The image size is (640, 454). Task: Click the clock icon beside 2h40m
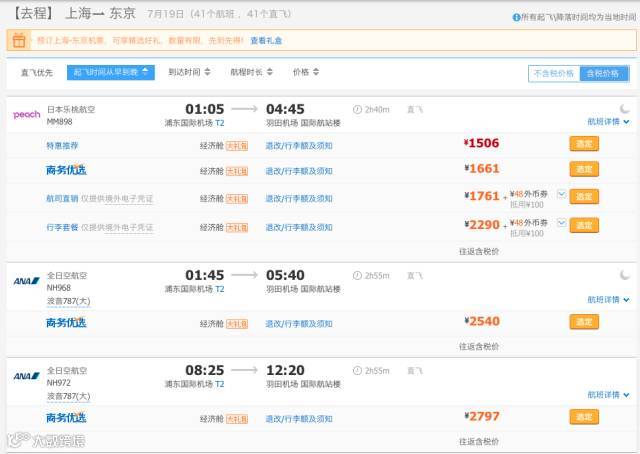coord(357,109)
